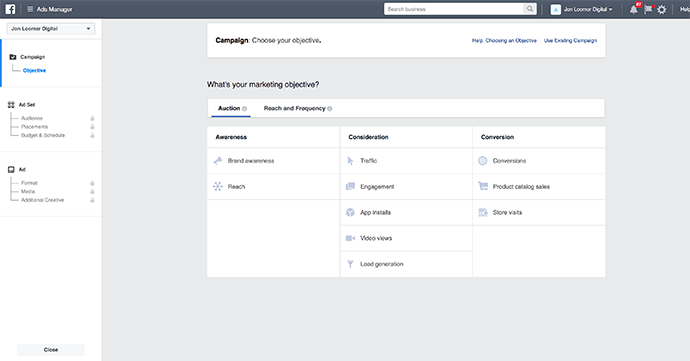
Task: Click the Use Existing Campaign link
Action: (570, 41)
